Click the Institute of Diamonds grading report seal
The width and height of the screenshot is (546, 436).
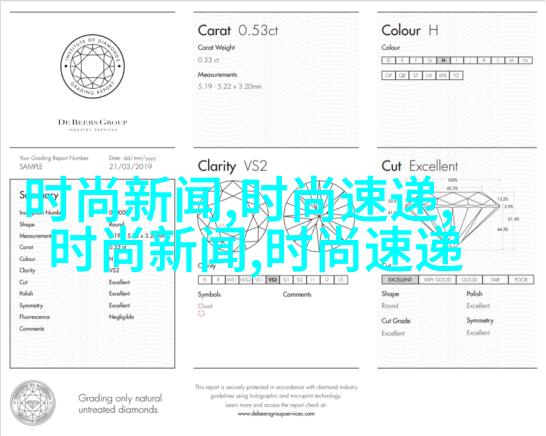pyautogui.click(x=93, y=66)
